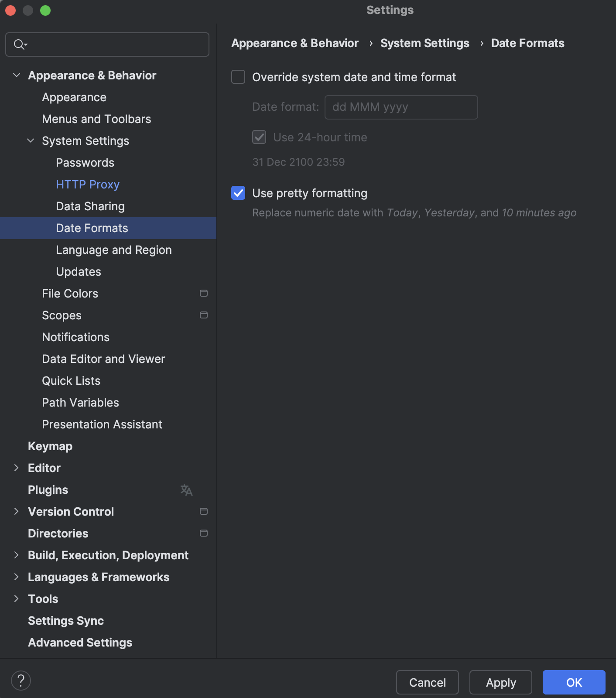Cancel the Settings dialog
The height and width of the screenshot is (698, 616).
427,682
